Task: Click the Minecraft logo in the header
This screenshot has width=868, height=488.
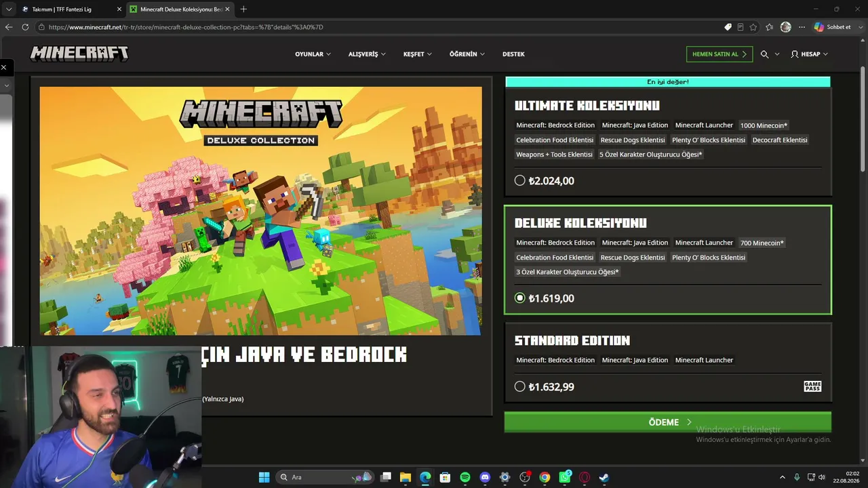Action: 79,54
